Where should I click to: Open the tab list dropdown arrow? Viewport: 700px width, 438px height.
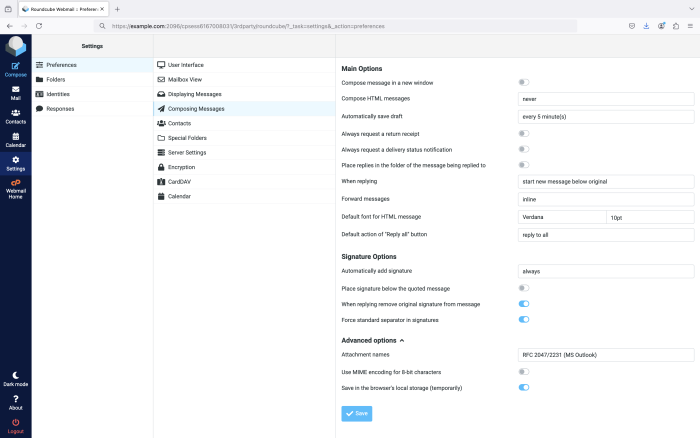pyautogui.click(x=692, y=9)
